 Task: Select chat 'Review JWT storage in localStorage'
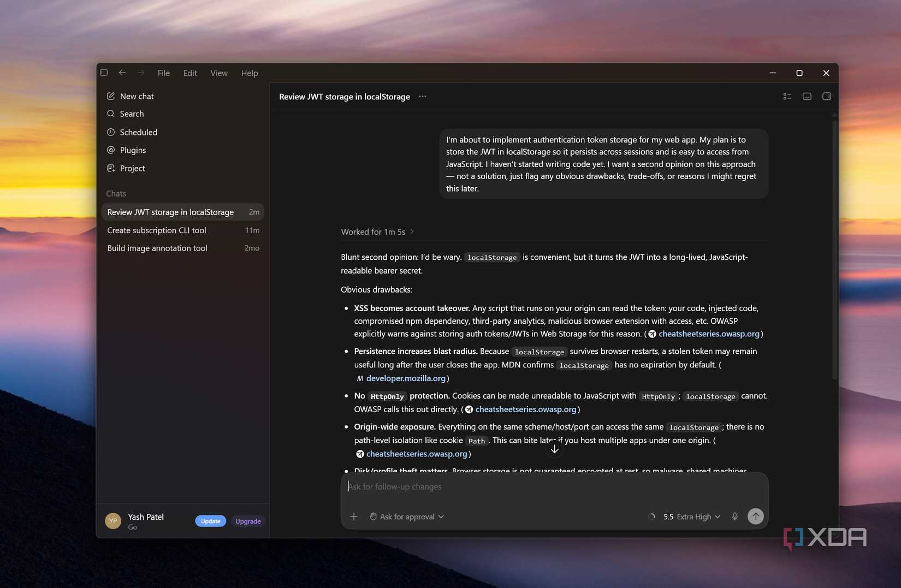point(183,212)
